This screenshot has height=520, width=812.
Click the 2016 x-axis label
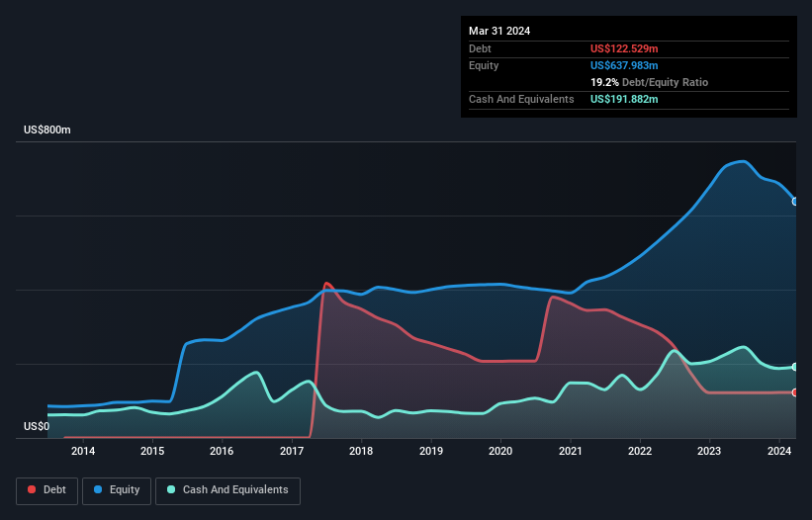click(222, 451)
